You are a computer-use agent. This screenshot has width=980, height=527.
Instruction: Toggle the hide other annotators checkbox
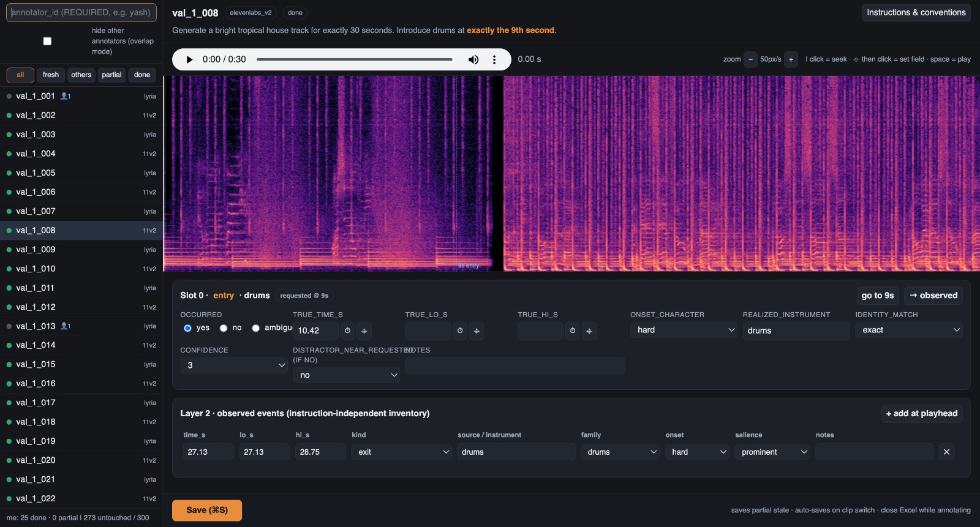47,41
